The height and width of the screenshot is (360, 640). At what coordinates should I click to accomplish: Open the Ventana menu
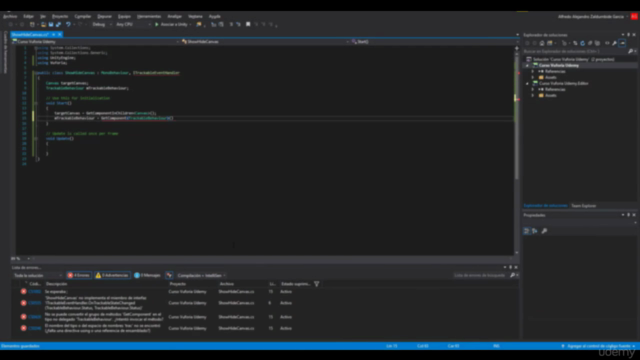(x=195, y=16)
